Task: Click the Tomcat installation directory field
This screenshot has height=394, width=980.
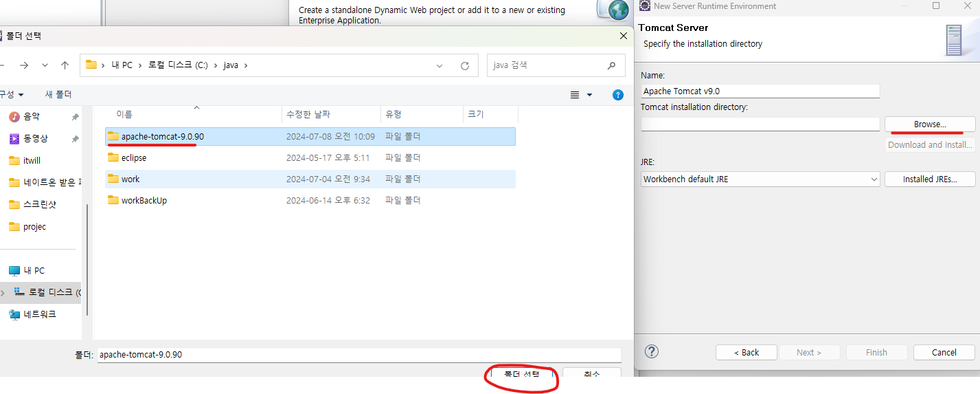Action: (760, 124)
